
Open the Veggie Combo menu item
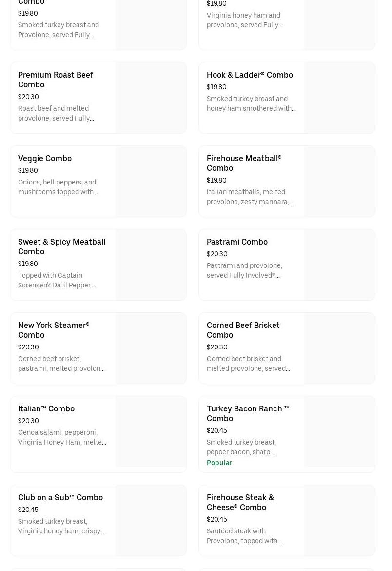click(45, 158)
